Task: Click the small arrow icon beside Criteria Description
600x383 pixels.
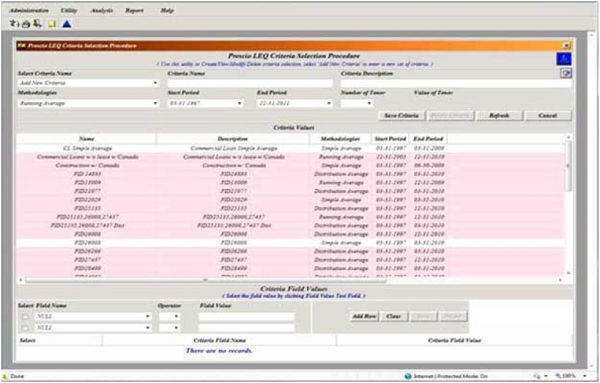Action: click(566, 73)
